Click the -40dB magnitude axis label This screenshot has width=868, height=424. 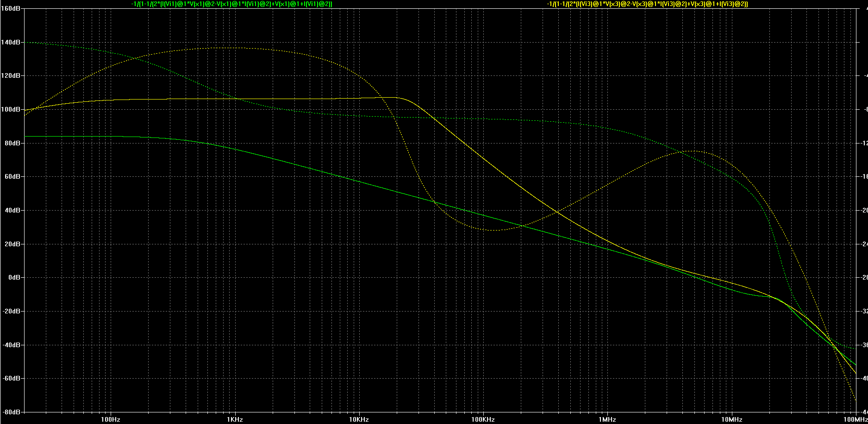[x=11, y=345]
